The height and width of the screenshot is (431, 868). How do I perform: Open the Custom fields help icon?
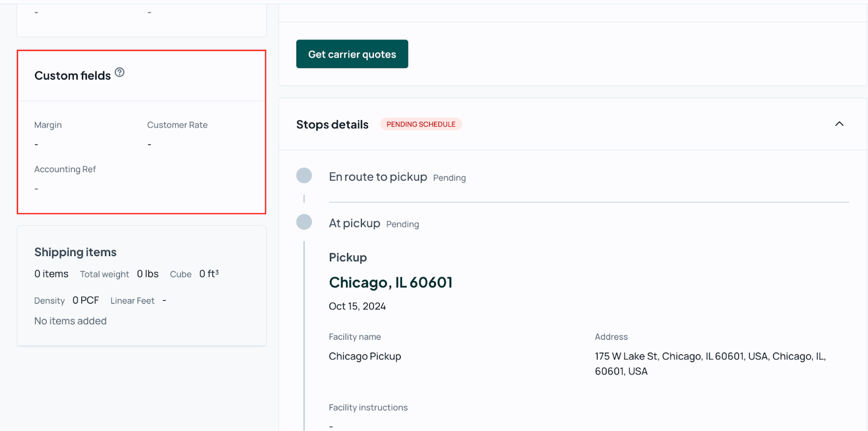coord(120,72)
